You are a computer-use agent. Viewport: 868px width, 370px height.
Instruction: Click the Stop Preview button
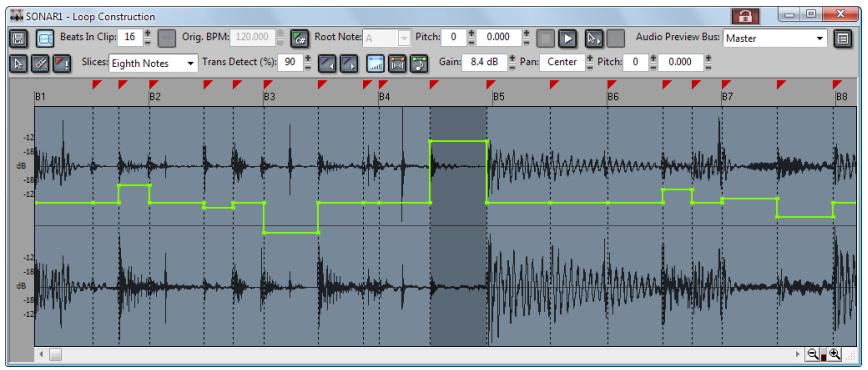[547, 38]
